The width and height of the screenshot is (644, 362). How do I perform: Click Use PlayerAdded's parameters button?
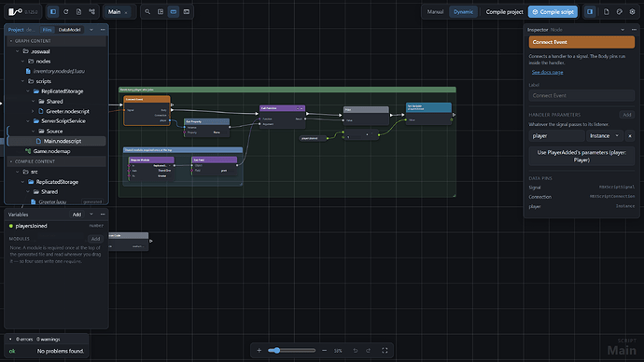point(581,156)
